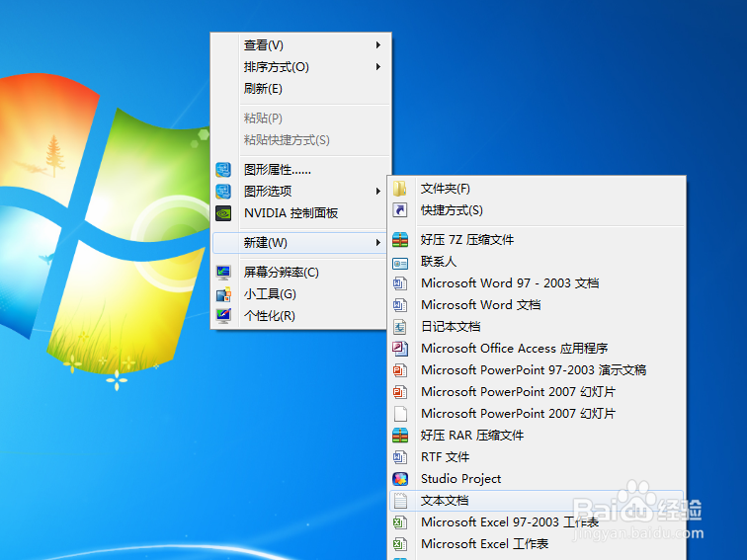Create a new 好压 RAR 压缩文件
The width and height of the screenshot is (747, 560).
tap(537, 436)
